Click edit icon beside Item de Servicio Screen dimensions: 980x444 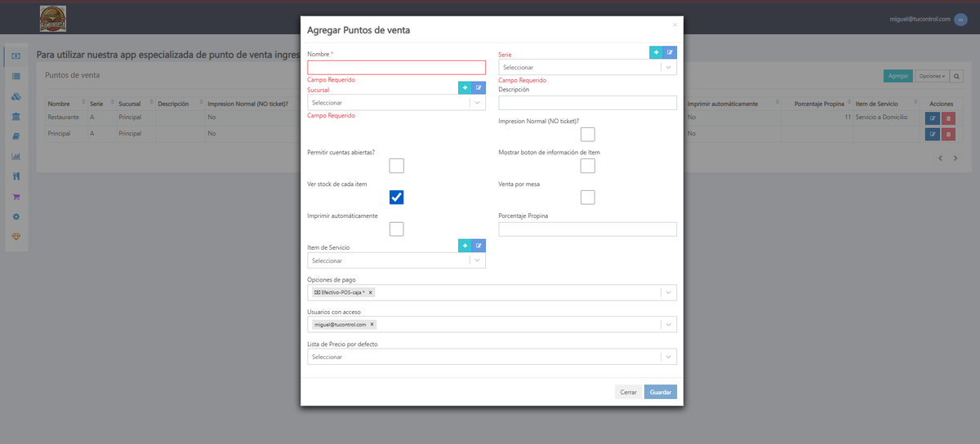479,245
